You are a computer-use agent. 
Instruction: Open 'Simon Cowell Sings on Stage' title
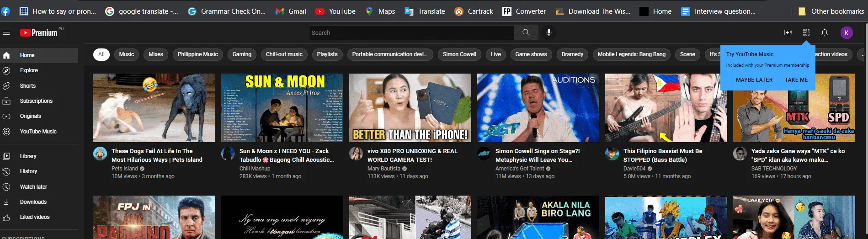click(x=538, y=155)
